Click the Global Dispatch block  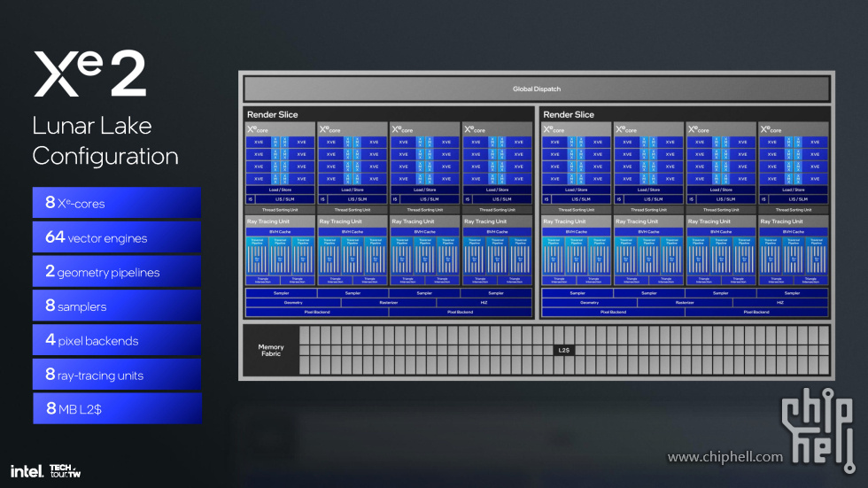point(537,89)
